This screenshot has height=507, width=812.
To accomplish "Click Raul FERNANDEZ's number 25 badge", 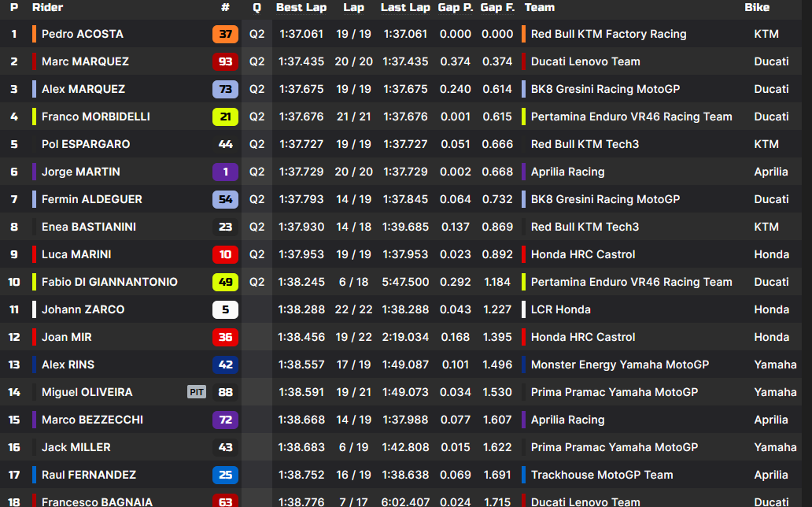I will pyautogui.click(x=225, y=475).
